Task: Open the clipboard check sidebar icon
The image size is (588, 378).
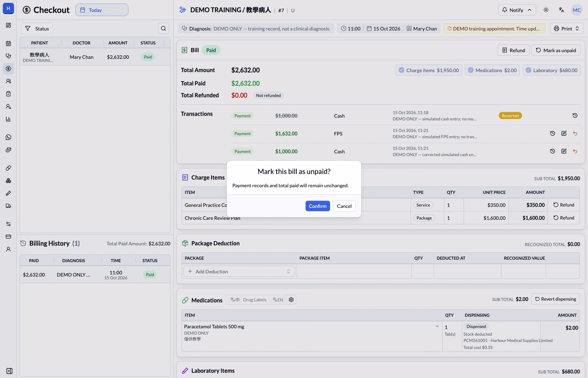Action: point(8,94)
